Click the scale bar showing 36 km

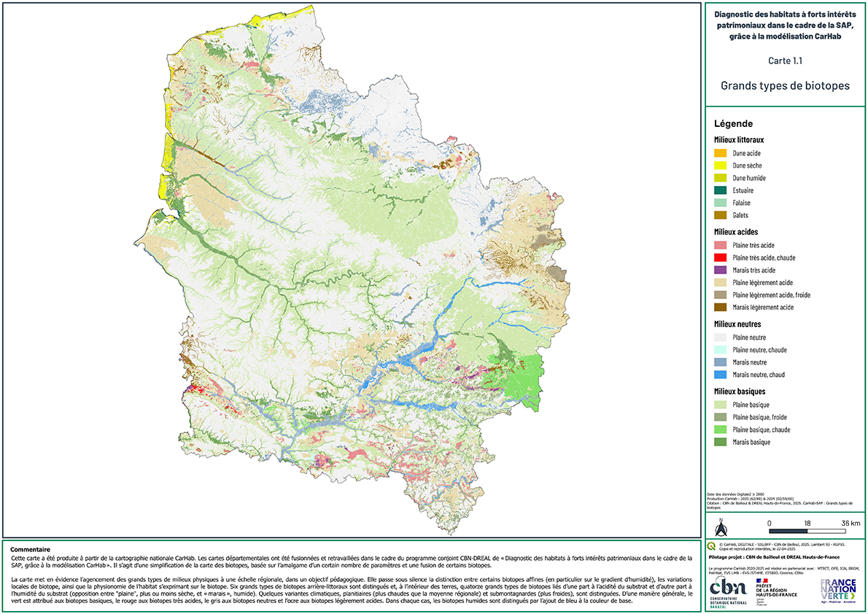(x=808, y=530)
